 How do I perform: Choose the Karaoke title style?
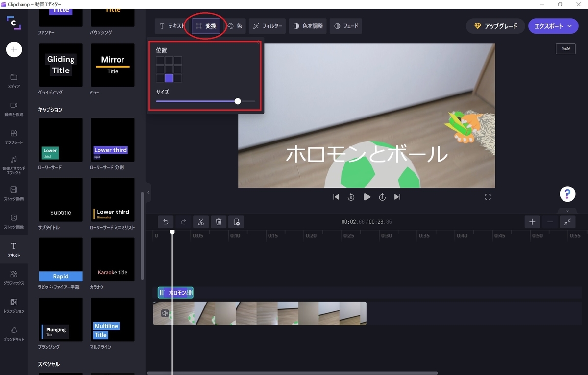(113, 259)
